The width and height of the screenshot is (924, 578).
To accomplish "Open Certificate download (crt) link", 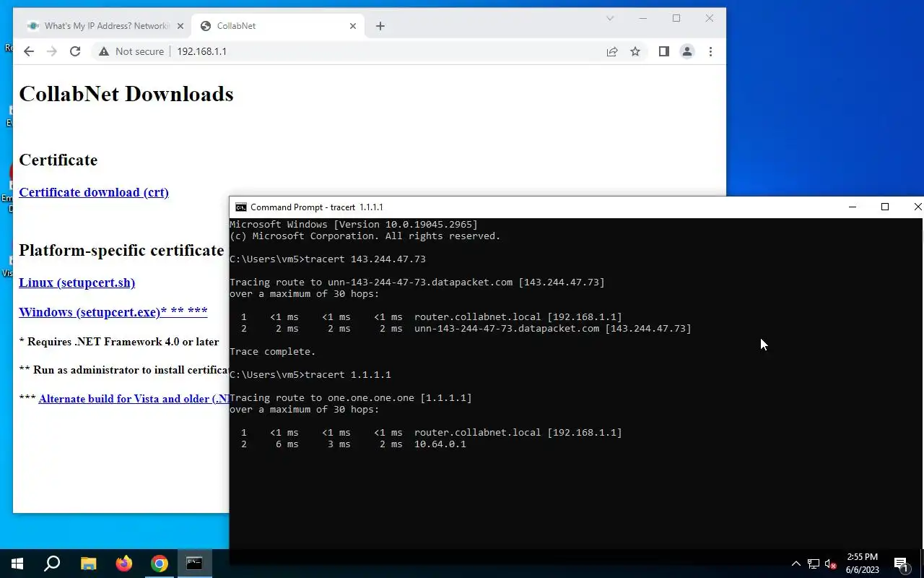I will click(x=94, y=192).
